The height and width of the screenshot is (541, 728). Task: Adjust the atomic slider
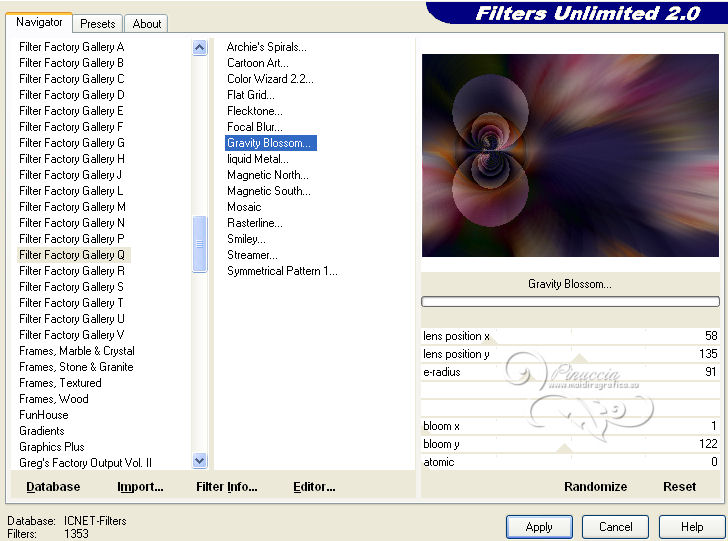tap(570, 462)
